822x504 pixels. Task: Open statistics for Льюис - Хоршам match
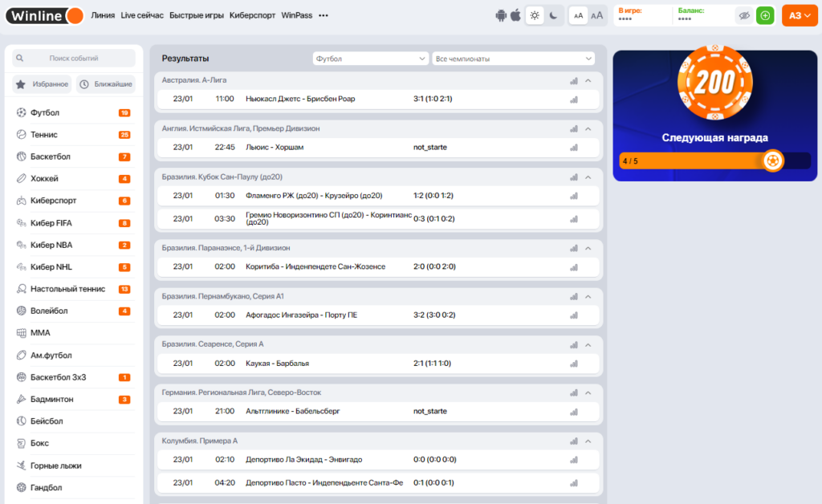(x=574, y=148)
